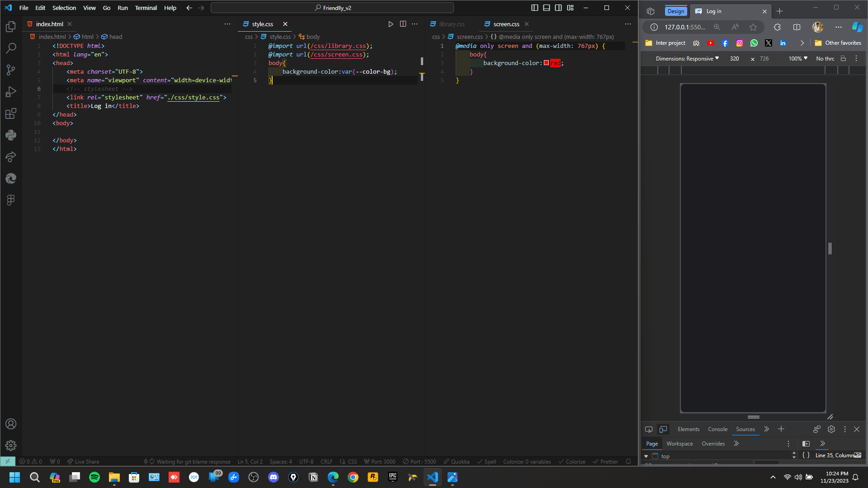
Task: Click Port: 5500 in status bar
Action: (x=420, y=461)
